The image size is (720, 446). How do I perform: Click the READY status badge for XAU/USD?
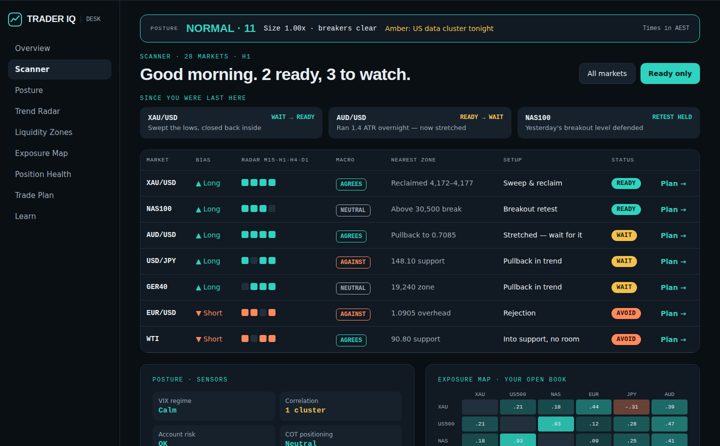tap(626, 183)
